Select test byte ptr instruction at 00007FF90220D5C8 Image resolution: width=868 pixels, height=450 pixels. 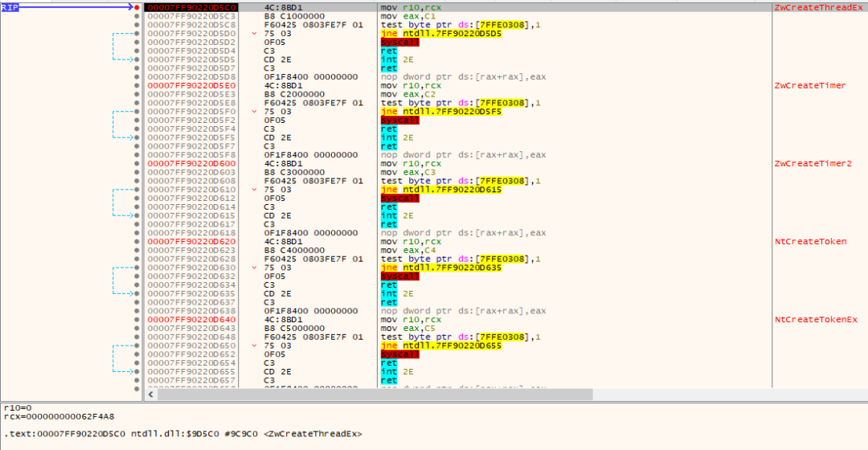tap(461, 25)
